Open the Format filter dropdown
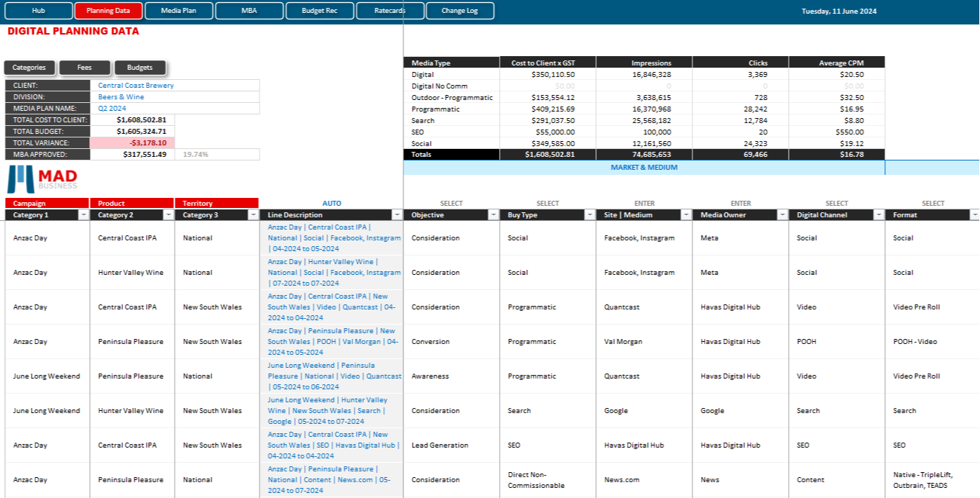This screenshot has width=980, height=498. pyautogui.click(x=974, y=215)
